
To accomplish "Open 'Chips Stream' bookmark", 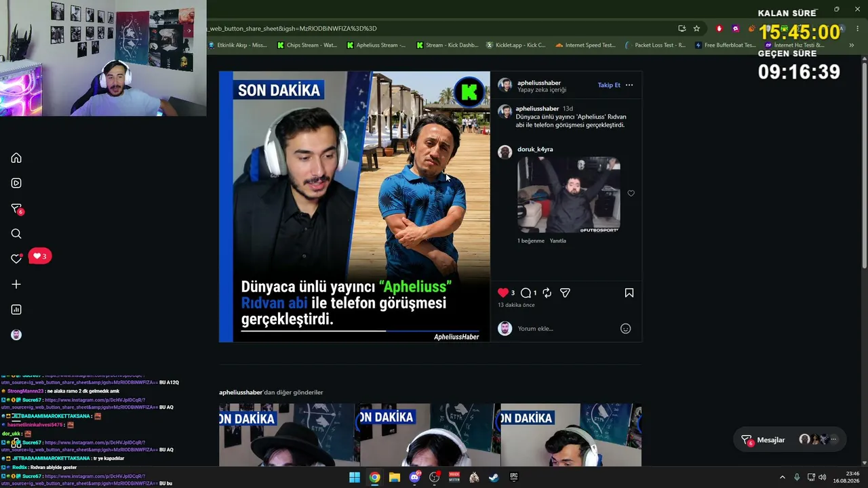I will tap(307, 45).
